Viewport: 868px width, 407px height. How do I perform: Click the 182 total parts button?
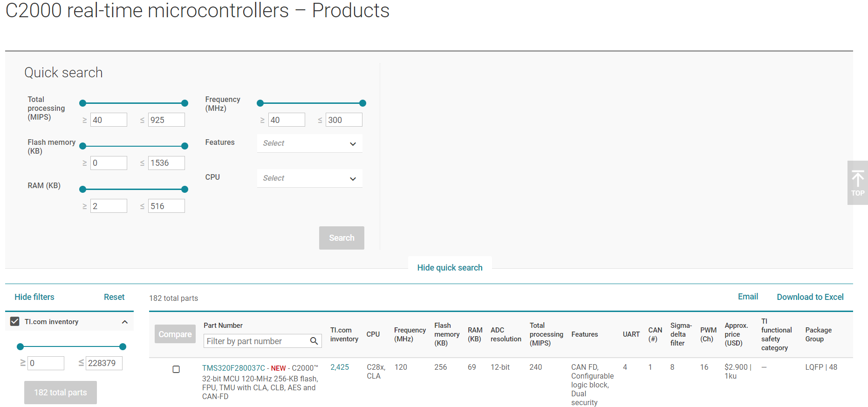[61, 393]
